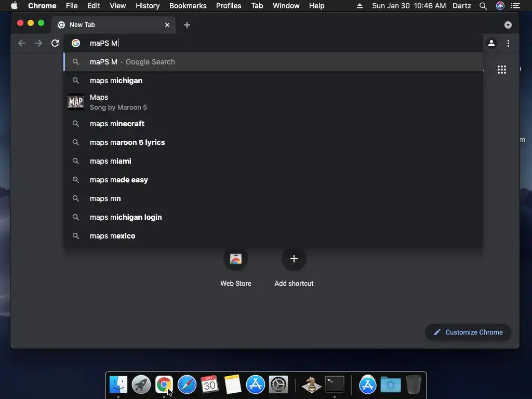Choose the 'maps mexico' suggestion
Viewport: 532px width, 399px height.
(x=273, y=235)
